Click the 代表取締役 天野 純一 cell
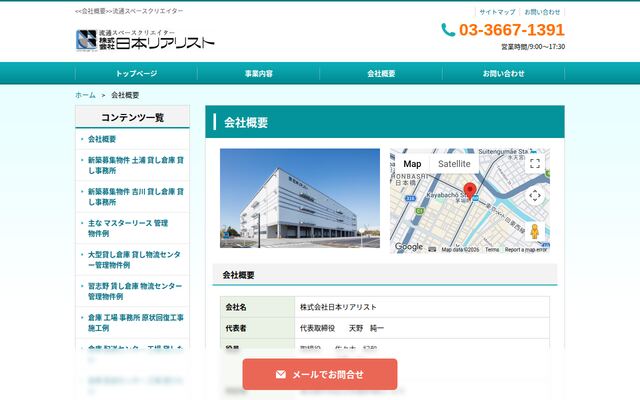Image resolution: width=640 pixels, height=400 pixels. pos(422,328)
